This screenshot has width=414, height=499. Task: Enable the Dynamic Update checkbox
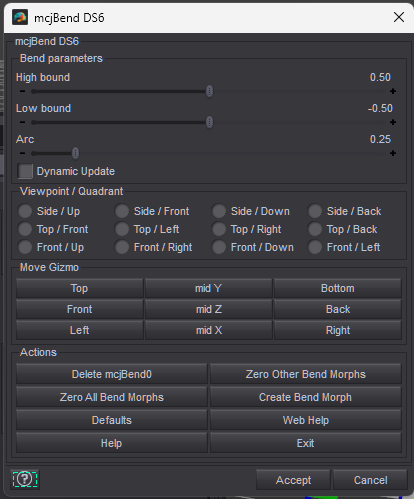pyautogui.click(x=25, y=171)
